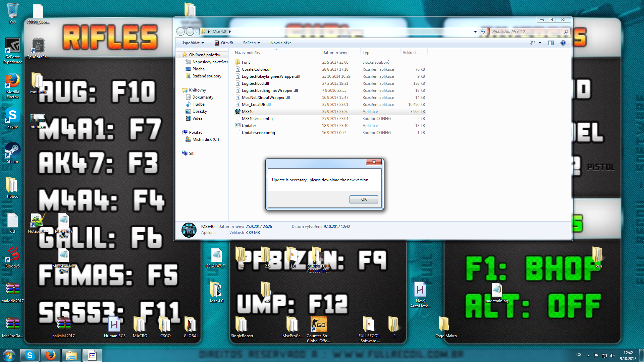Select Corale.Colore.dll file

330,69
